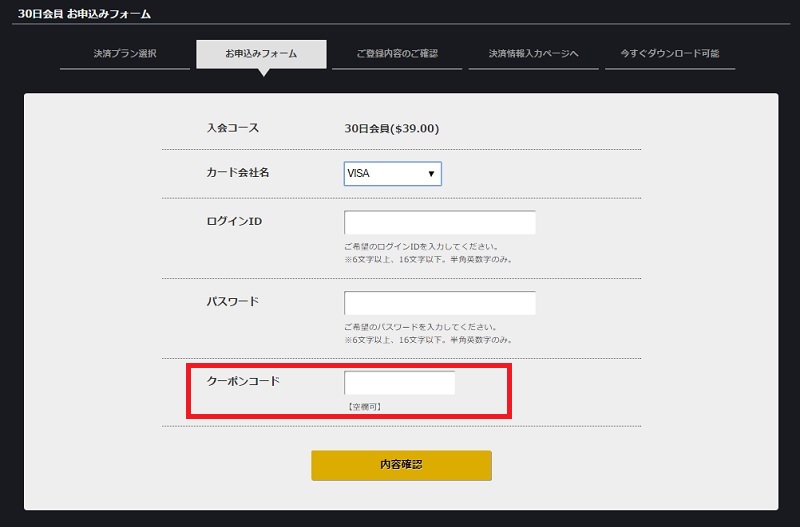Select the クーポンコード entry field
Screen dimensions: 800x527
pyautogui.click(x=399, y=383)
